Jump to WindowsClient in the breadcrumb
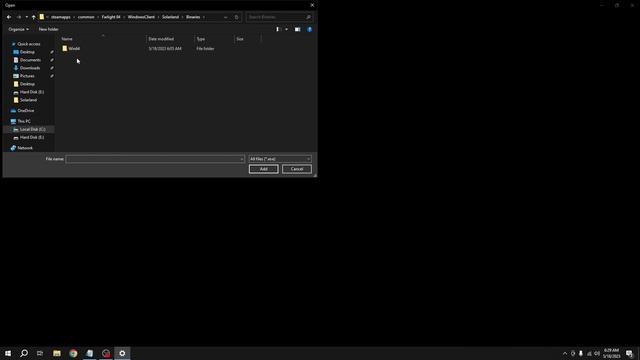Viewport: 640px width, 360px height. coord(141,17)
